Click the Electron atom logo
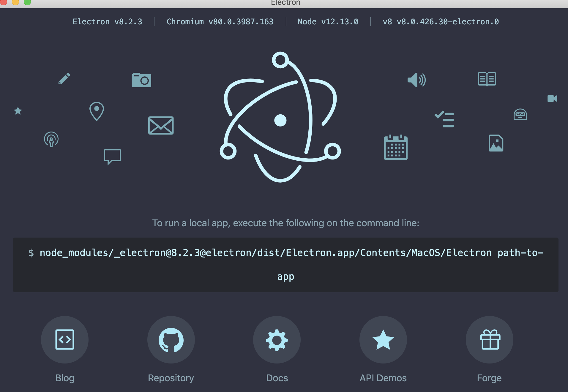 coord(281,119)
